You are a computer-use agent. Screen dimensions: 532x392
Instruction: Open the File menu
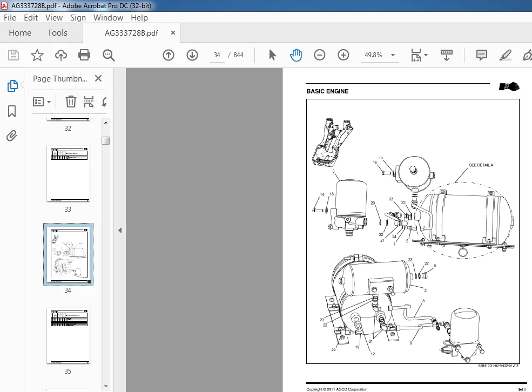point(10,18)
